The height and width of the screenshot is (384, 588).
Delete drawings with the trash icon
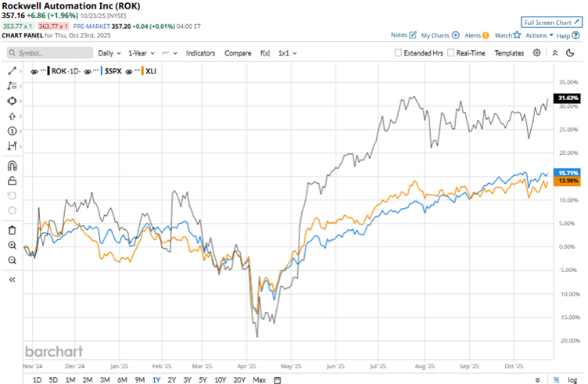click(12, 230)
